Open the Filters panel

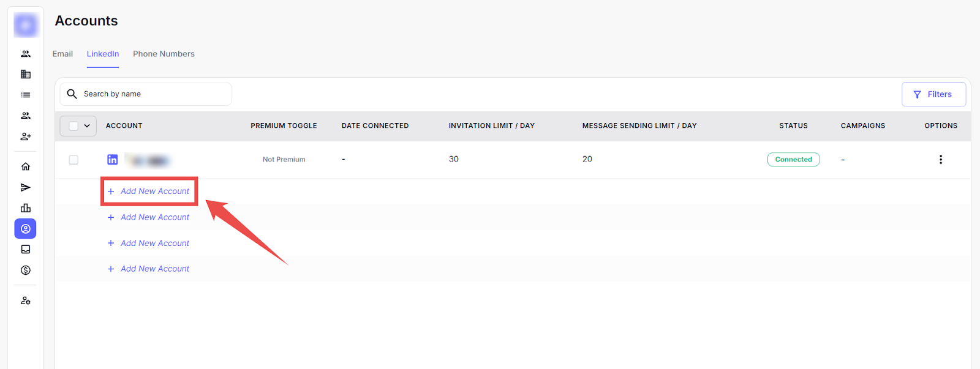point(933,94)
